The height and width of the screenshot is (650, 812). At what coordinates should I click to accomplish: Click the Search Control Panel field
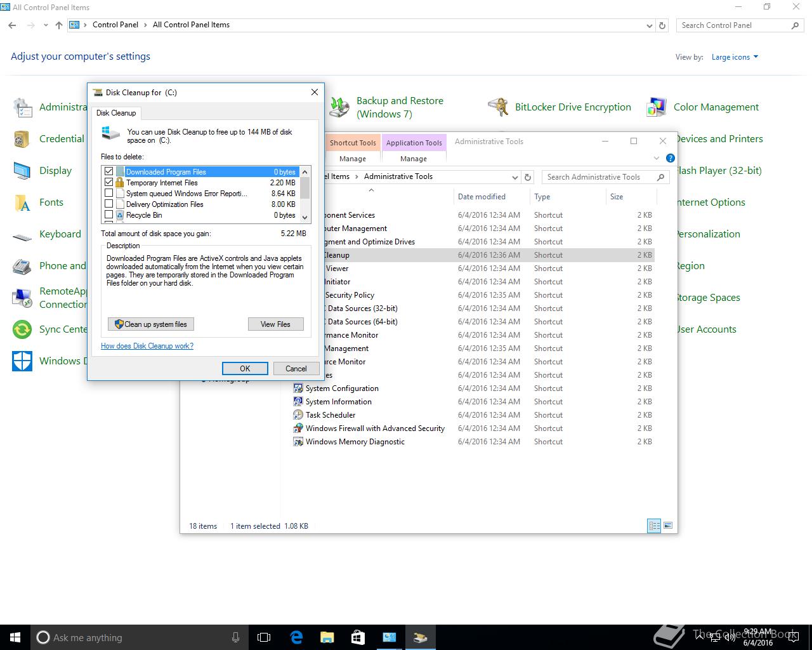[740, 25]
